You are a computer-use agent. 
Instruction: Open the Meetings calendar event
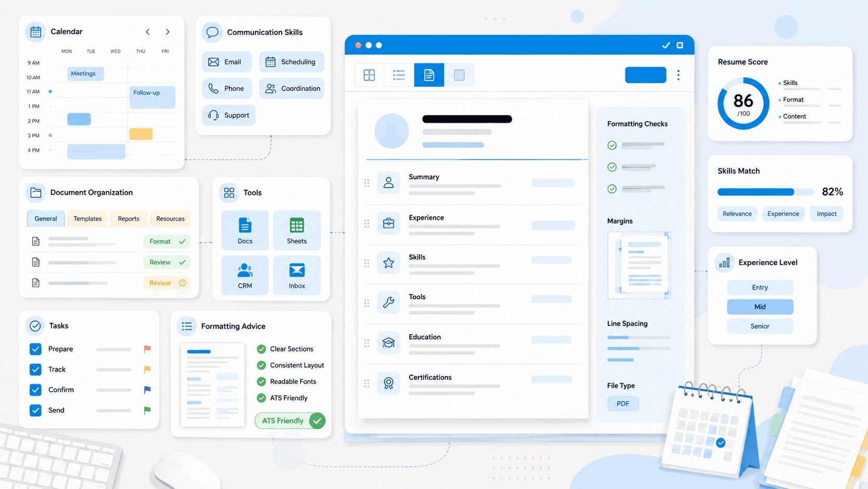click(85, 74)
